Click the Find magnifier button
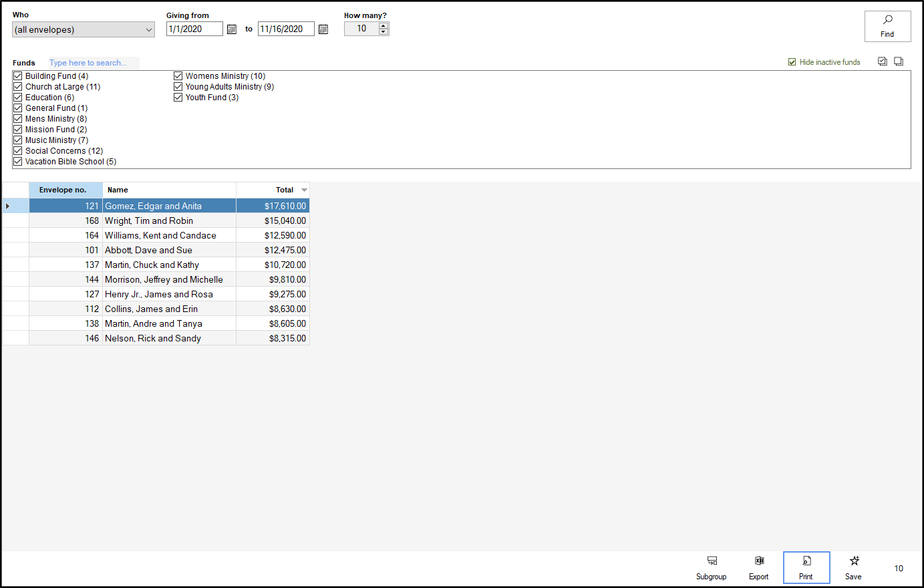This screenshot has width=924, height=588. tap(887, 26)
